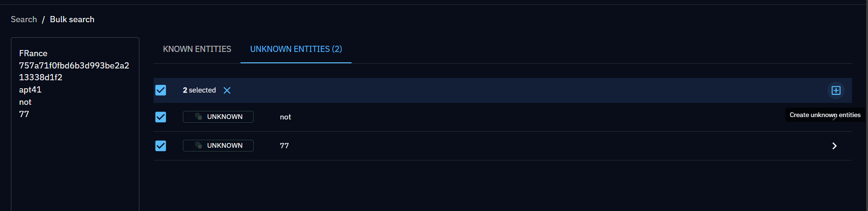Click the UNKNOWN type label on the "77" row

224,145
